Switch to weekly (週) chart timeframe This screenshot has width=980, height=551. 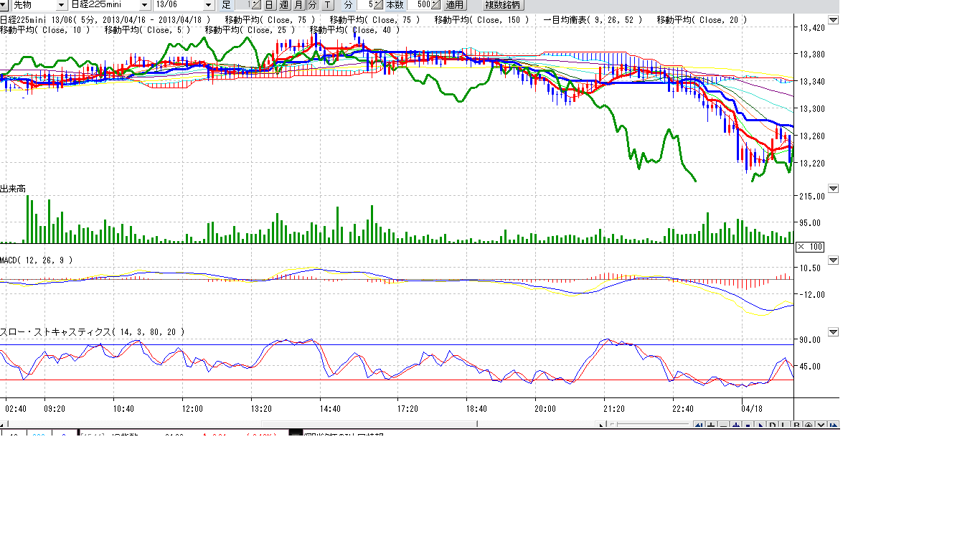(x=284, y=5)
